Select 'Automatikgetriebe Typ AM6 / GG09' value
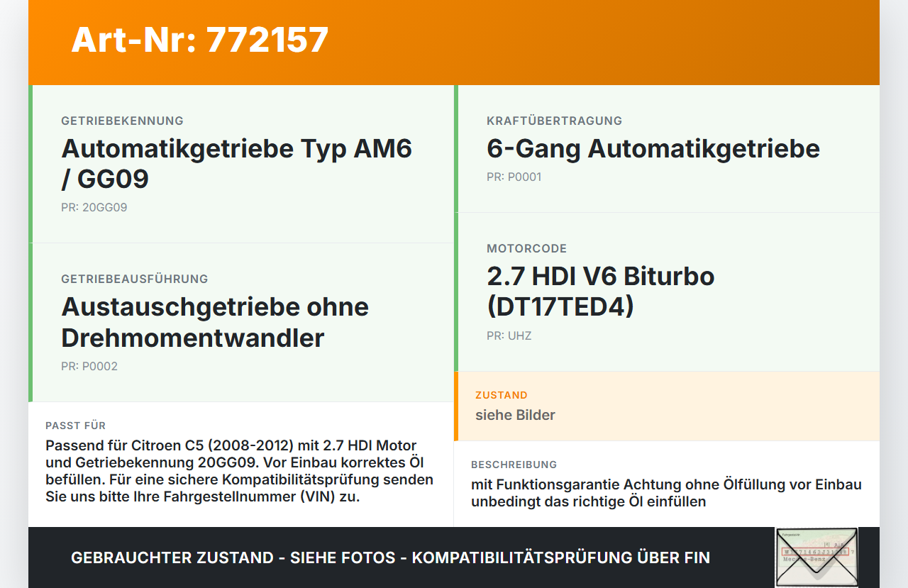 pos(237,163)
